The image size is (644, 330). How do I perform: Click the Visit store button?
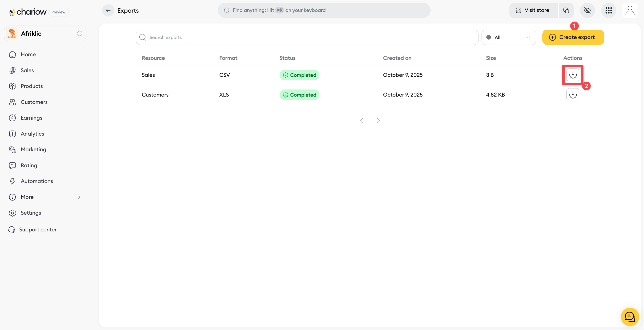[x=533, y=10]
